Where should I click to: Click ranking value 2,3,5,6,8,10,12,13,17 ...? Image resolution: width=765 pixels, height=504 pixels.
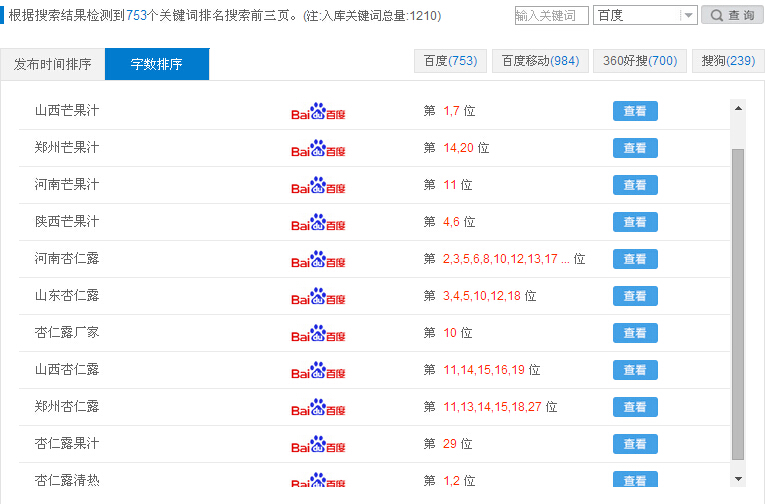click(501, 259)
